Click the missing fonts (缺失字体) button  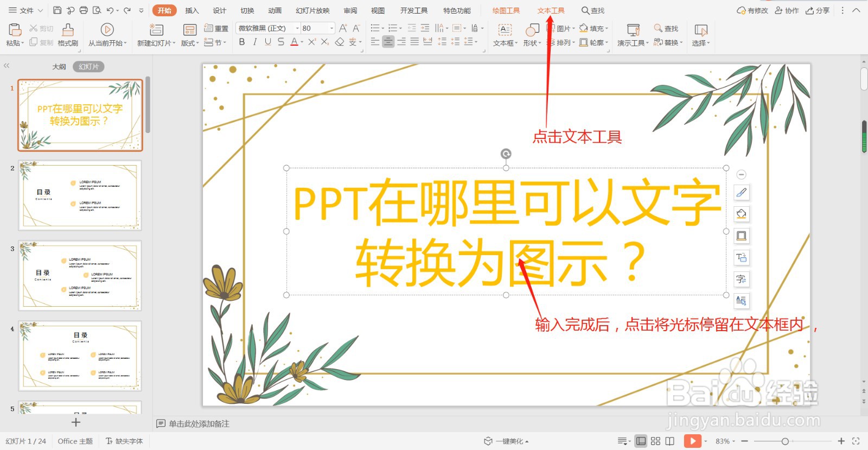pyautogui.click(x=124, y=441)
